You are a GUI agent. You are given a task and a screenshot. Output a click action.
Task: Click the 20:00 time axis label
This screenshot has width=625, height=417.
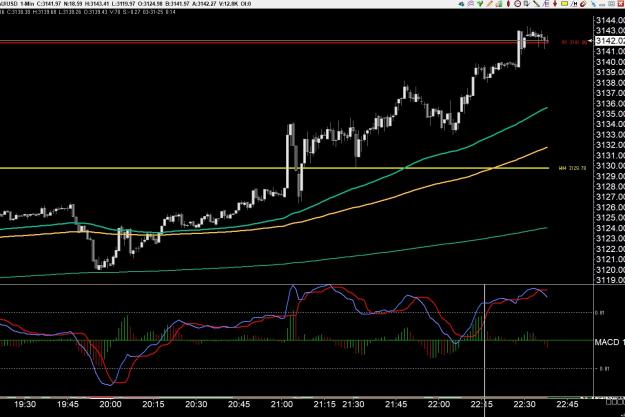(110, 404)
